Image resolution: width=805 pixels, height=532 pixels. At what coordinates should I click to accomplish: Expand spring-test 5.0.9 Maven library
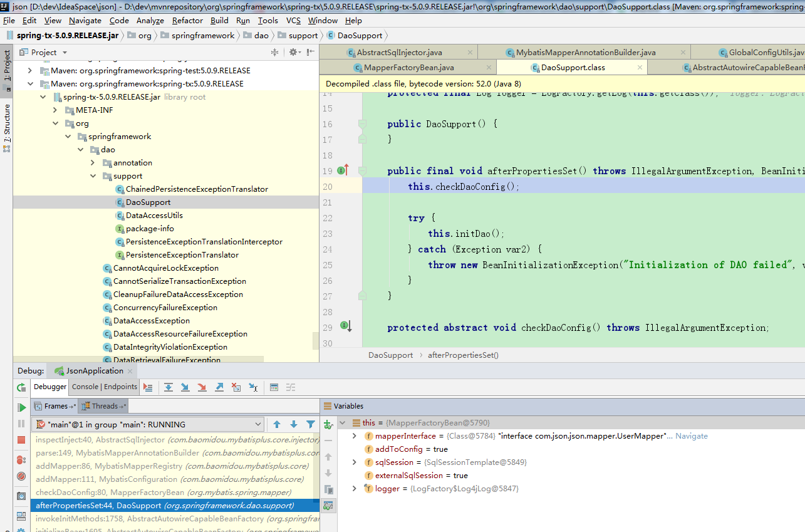tap(29, 71)
